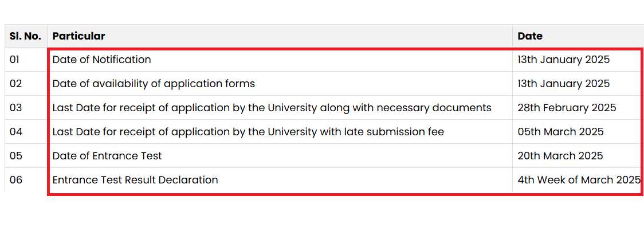Click the 'Date' column header

578,36
